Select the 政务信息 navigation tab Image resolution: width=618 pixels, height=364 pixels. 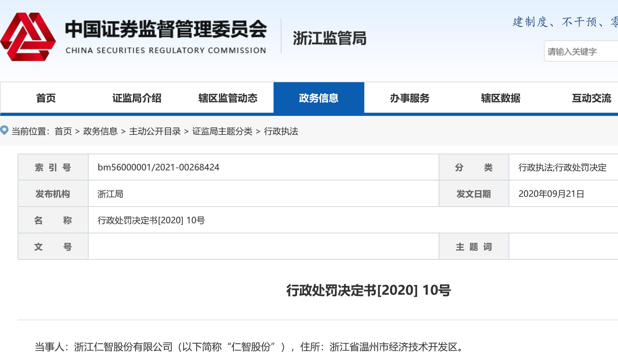[319, 98]
